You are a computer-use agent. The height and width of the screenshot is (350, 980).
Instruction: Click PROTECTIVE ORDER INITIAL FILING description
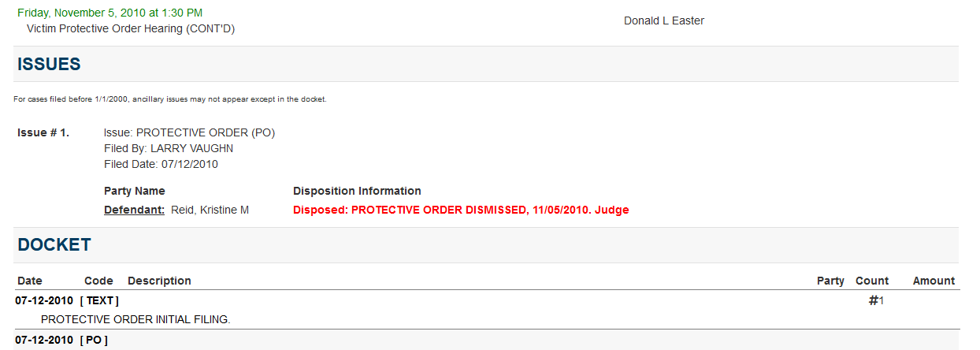point(135,319)
